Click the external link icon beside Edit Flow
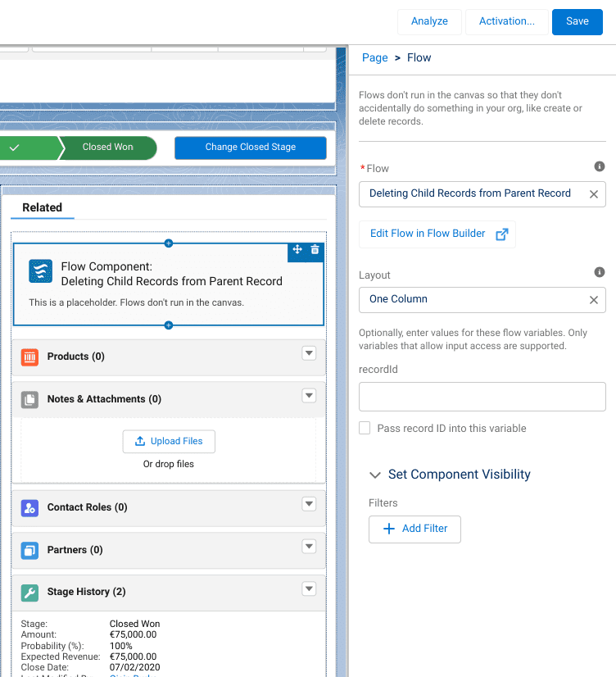This screenshot has width=616, height=677. 501,234
